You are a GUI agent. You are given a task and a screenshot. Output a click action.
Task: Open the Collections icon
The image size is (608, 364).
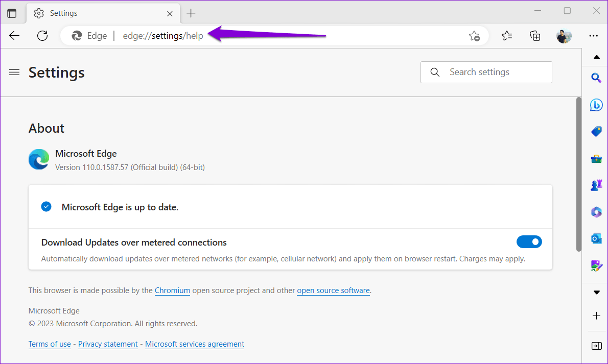(535, 36)
